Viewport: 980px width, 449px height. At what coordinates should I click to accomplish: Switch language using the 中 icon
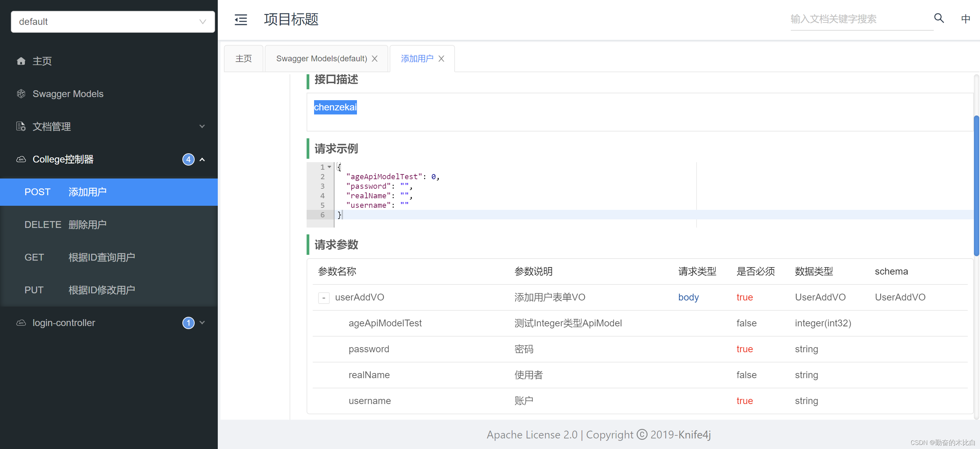point(966,19)
